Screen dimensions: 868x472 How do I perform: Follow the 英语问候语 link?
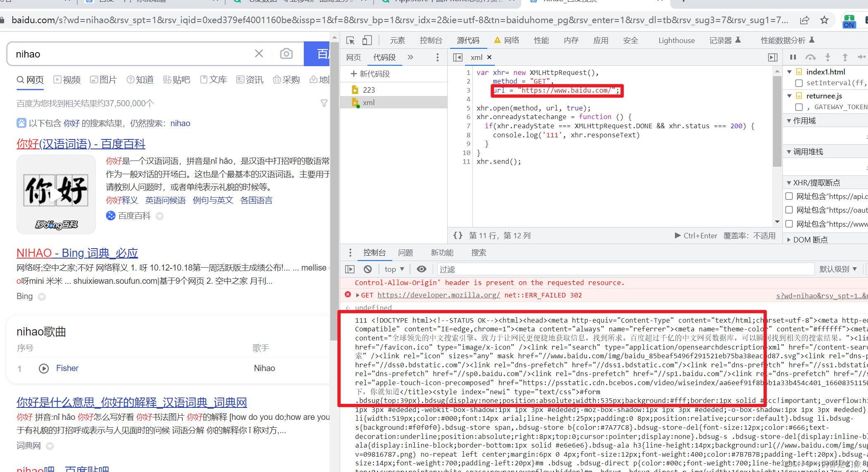pos(165,200)
